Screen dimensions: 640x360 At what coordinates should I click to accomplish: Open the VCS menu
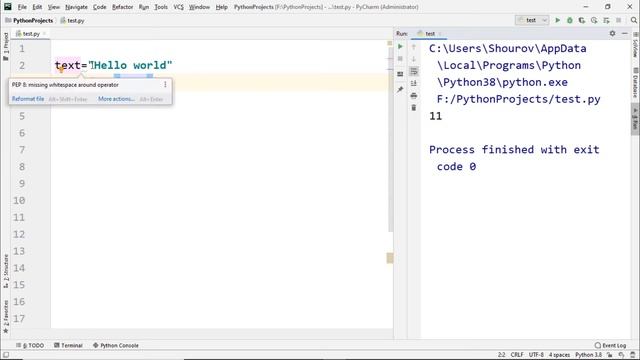pyautogui.click(x=178, y=7)
